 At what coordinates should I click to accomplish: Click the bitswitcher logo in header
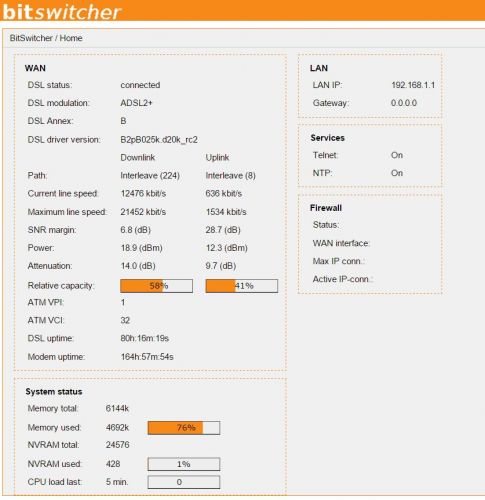click(62, 11)
